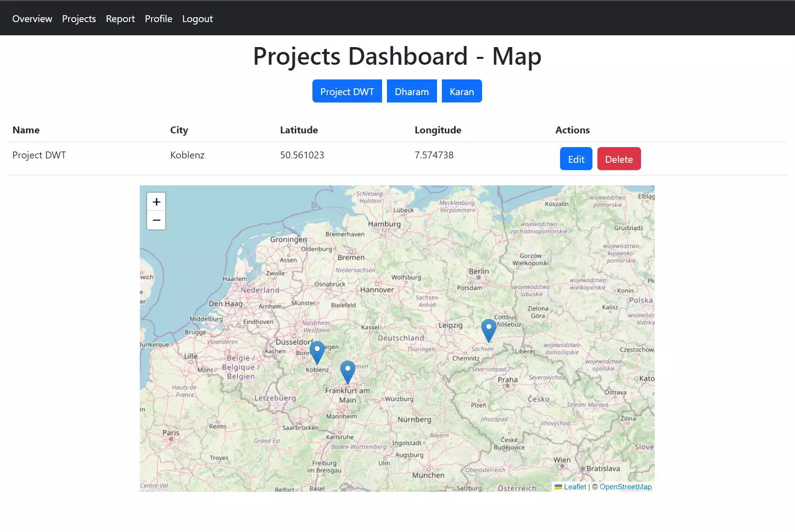Viewport: 795px width, 532px height.
Task: Show the Dharam project
Action: (x=411, y=91)
